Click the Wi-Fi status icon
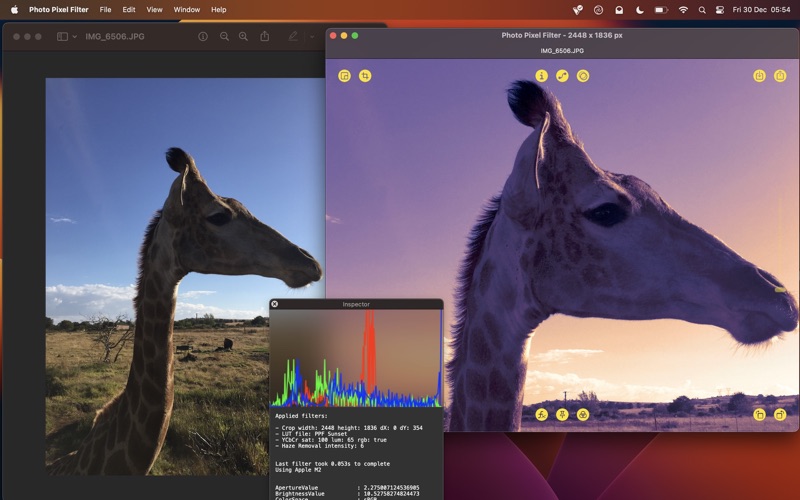 pyautogui.click(x=683, y=10)
